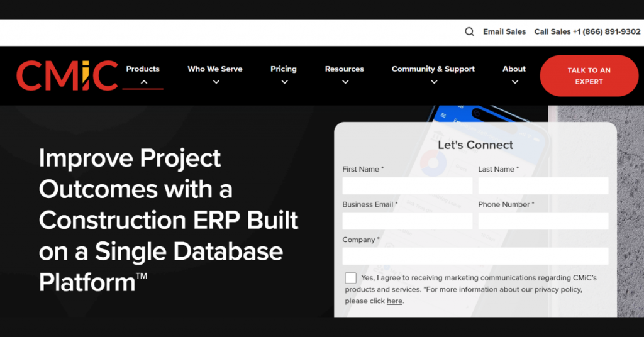
Task: Click Email Sales link
Action: tap(504, 31)
